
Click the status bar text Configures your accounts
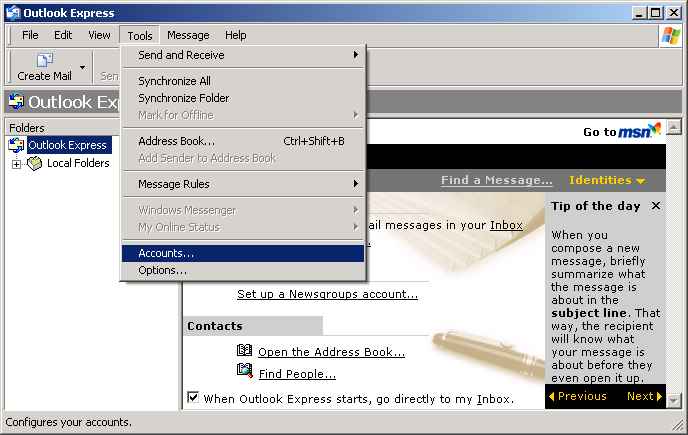pos(68,422)
